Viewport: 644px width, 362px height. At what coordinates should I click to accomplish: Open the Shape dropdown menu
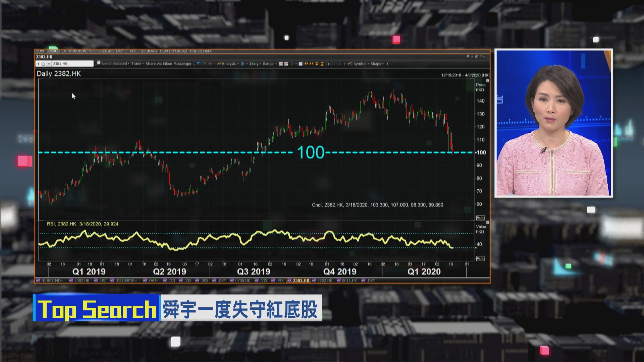(376, 63)
